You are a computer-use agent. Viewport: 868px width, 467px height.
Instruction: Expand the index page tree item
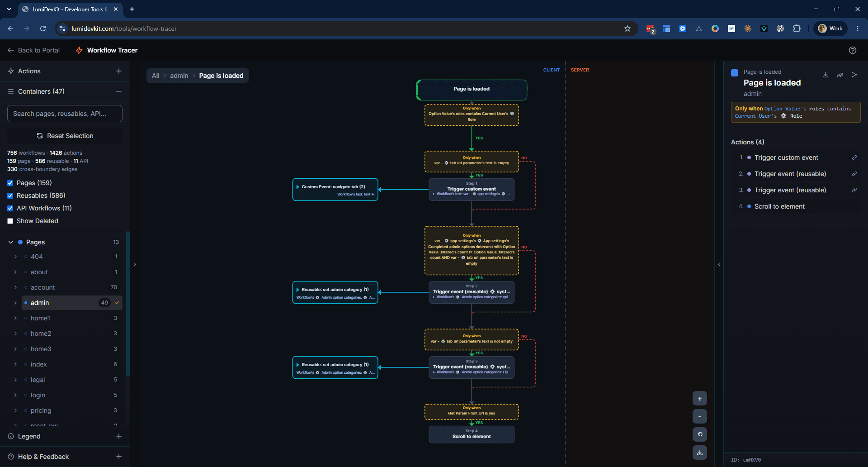pyautogui.click(x=15, y=364)
